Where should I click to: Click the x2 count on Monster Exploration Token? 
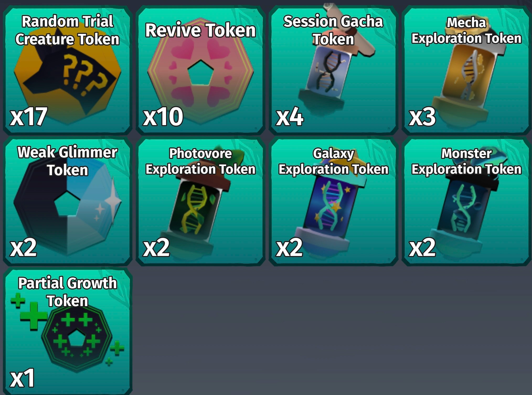click(x=422, y=247)
